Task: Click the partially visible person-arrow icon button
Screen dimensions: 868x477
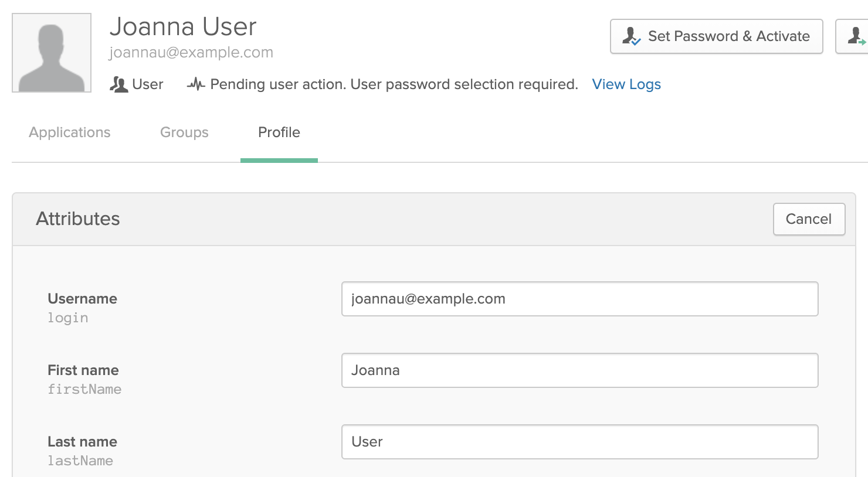Action: click(x=852, y=36)
